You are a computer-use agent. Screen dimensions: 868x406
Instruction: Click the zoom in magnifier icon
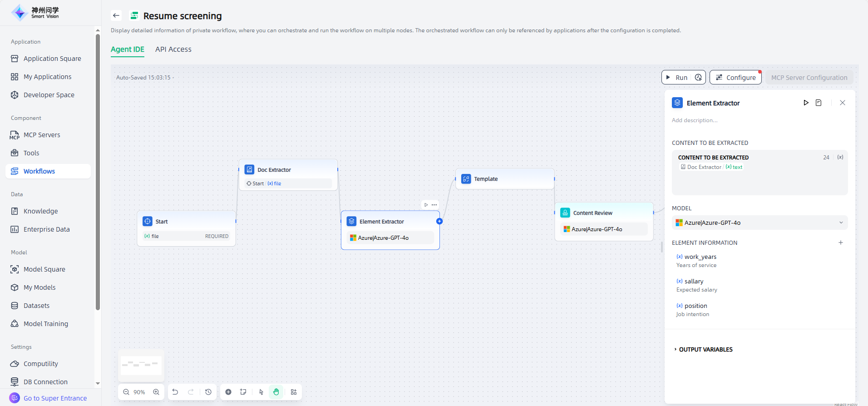[x=156, y=392]
